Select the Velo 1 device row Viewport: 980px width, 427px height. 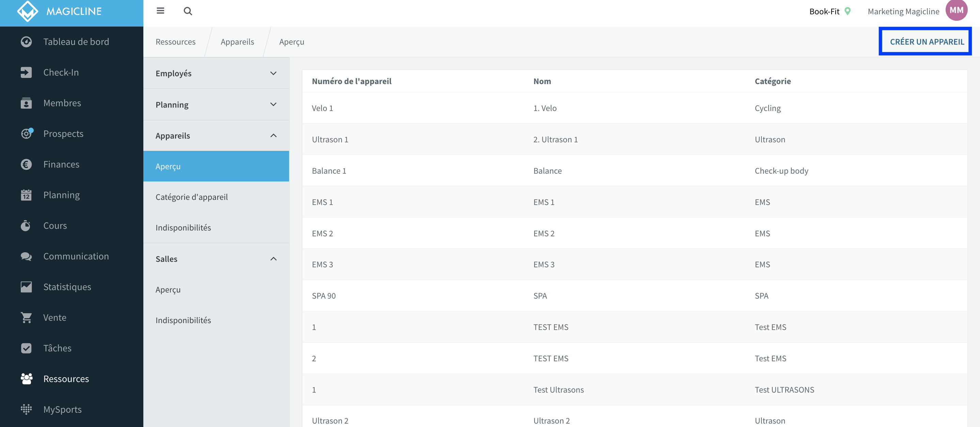635,108
